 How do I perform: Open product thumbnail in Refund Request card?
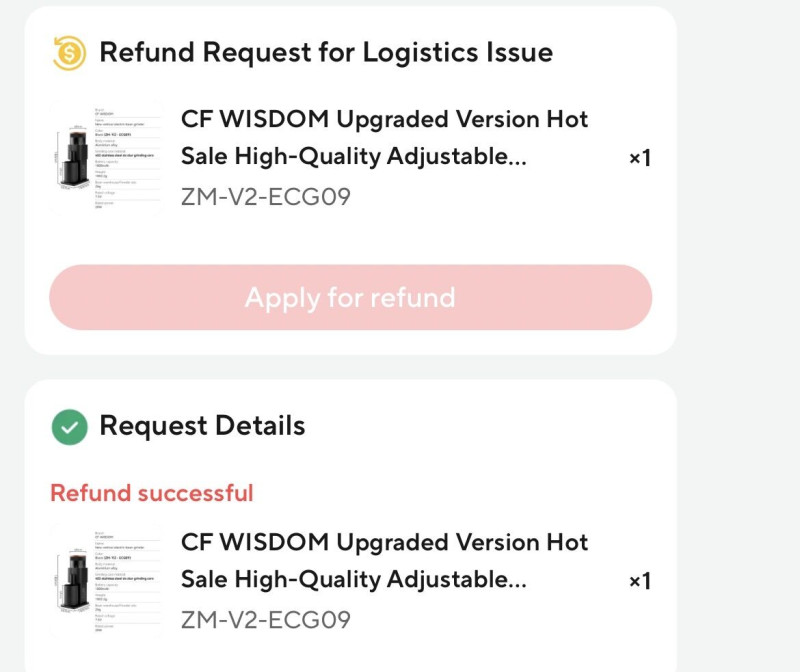pos(106,157)
